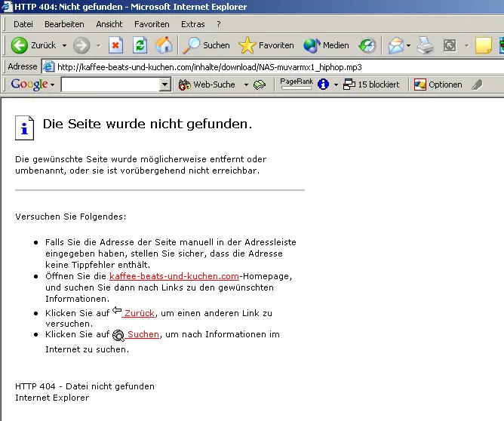Expand the Google search box dropdown
Screen dimensions: 504x421
coord(165,85)
